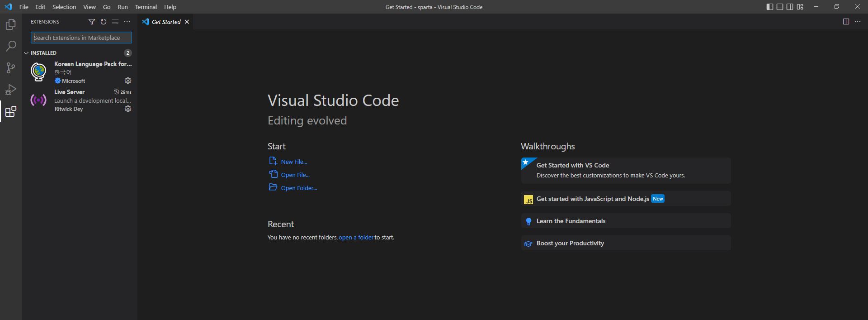
Task: Click graduation cap icon of Boost your Productivity
Action: (528, 244)
